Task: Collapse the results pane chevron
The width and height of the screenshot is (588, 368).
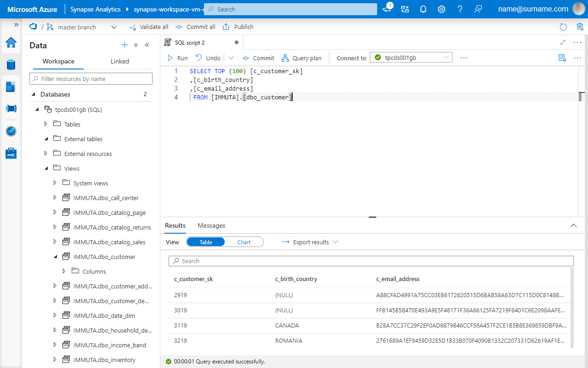Action: (x=573, y=225)
